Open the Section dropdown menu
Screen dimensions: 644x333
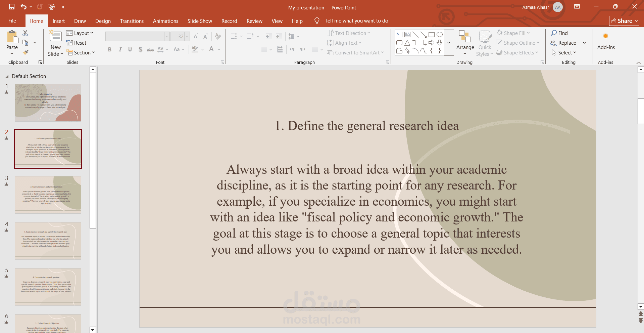coord(81,52)
